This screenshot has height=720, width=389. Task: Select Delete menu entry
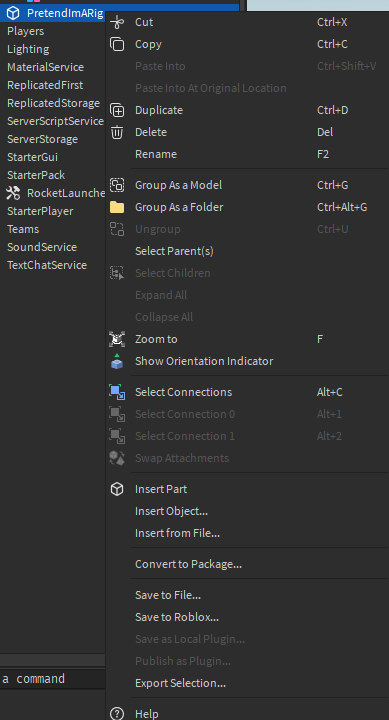(x=248, y=132)
